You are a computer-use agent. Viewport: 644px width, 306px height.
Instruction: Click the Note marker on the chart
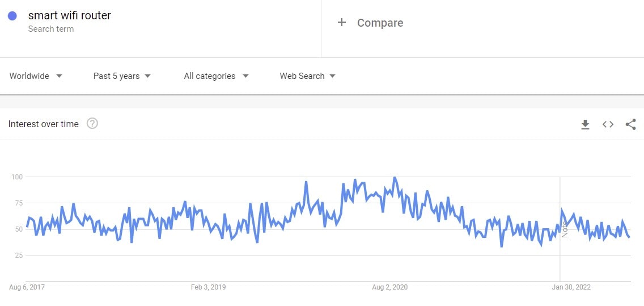tap(565, 229)
